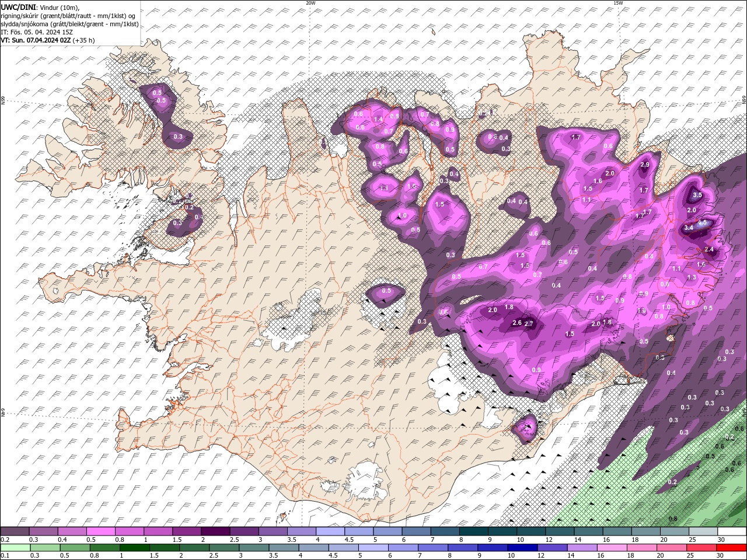Click the '0.1' label on the rain legend
The width and height of the screenshot is (747, 560).
5,556
